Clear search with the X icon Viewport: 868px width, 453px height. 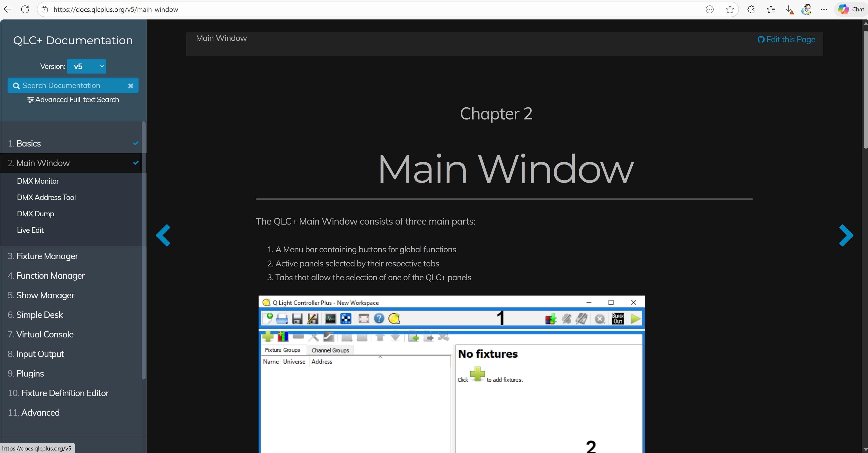click(x=131, y=86)
